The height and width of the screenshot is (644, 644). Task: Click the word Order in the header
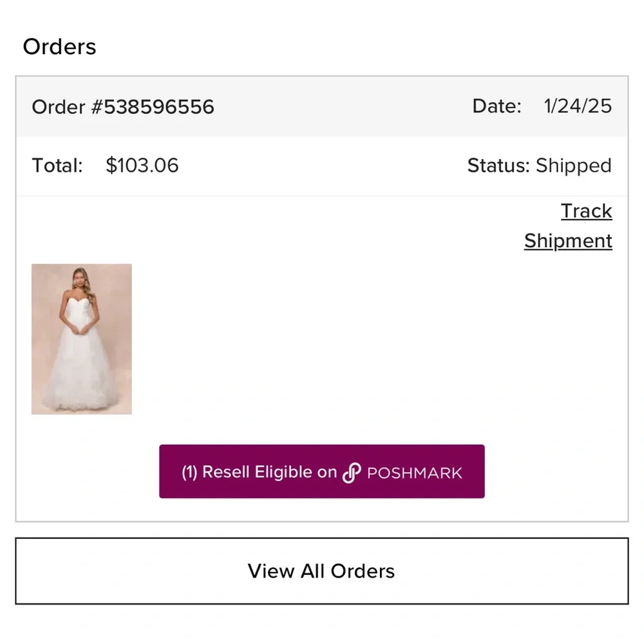pos(58,107)
